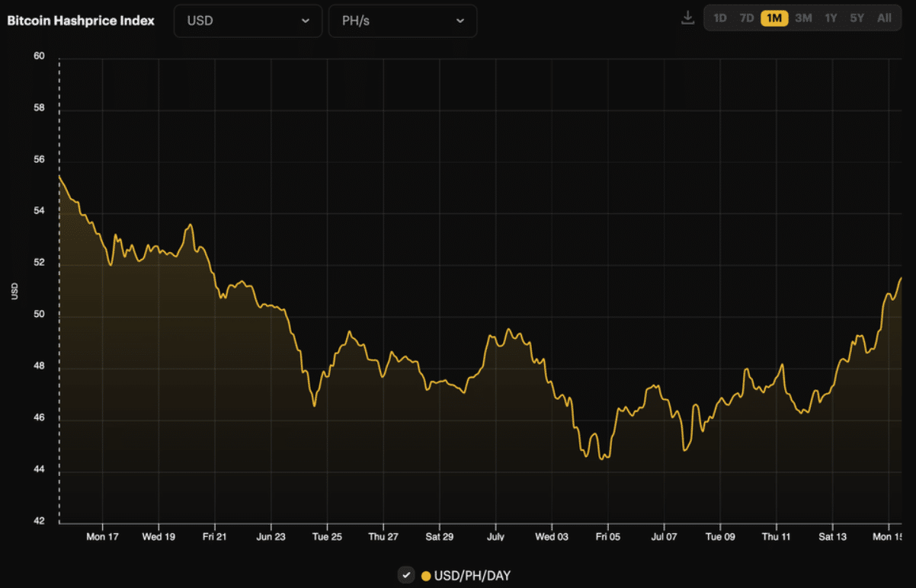Open the PH/s hashrate unit dropdown
Viewport: 916px width, 588px height.
coord(402,21)
